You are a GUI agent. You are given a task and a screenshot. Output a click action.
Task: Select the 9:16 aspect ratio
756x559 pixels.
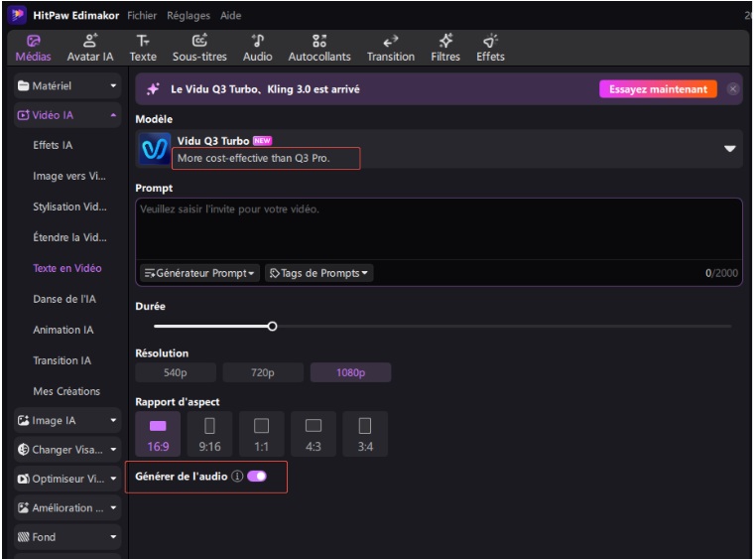tap(209, 433)
